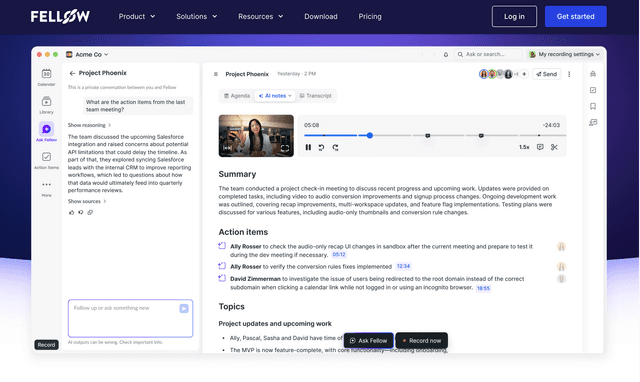The height and width of the screenshot is (382, 640).
Task: Open the AI notes dropdown tab
Action: 276,96
